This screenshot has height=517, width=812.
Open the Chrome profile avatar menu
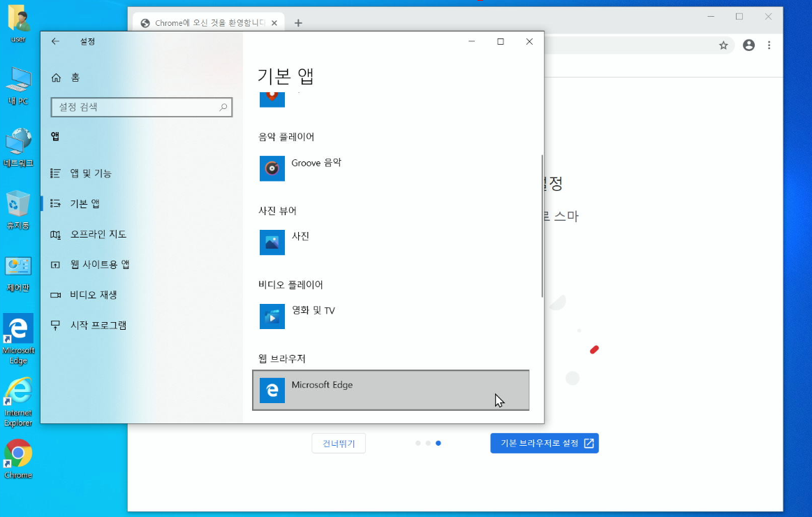tap(749, 45)
